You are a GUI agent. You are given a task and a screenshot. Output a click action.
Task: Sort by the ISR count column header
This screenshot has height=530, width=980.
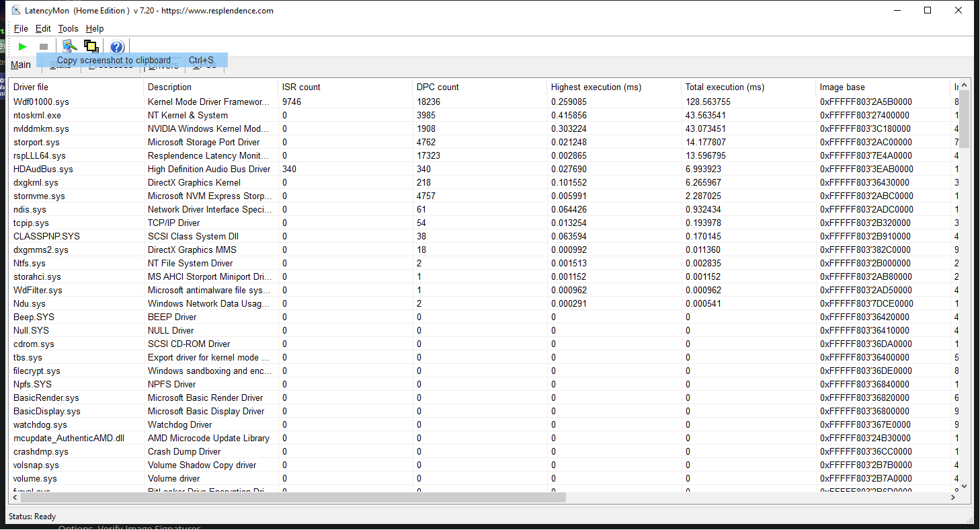coord(345,87)
